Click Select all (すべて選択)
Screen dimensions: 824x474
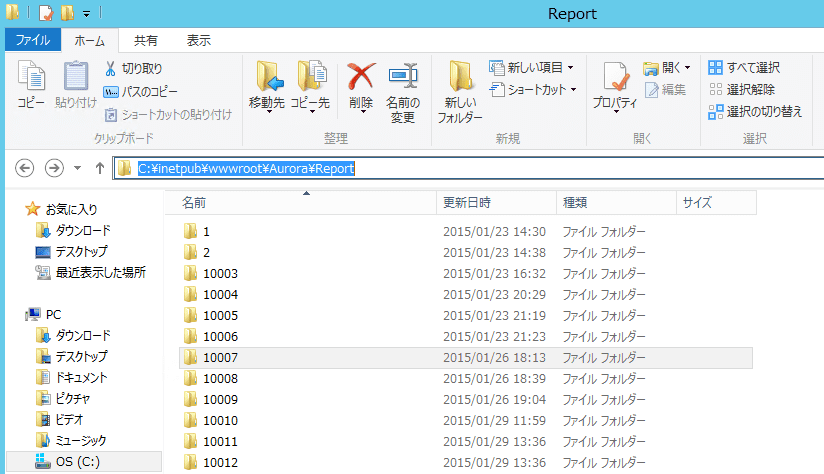(x=744, y=67)
